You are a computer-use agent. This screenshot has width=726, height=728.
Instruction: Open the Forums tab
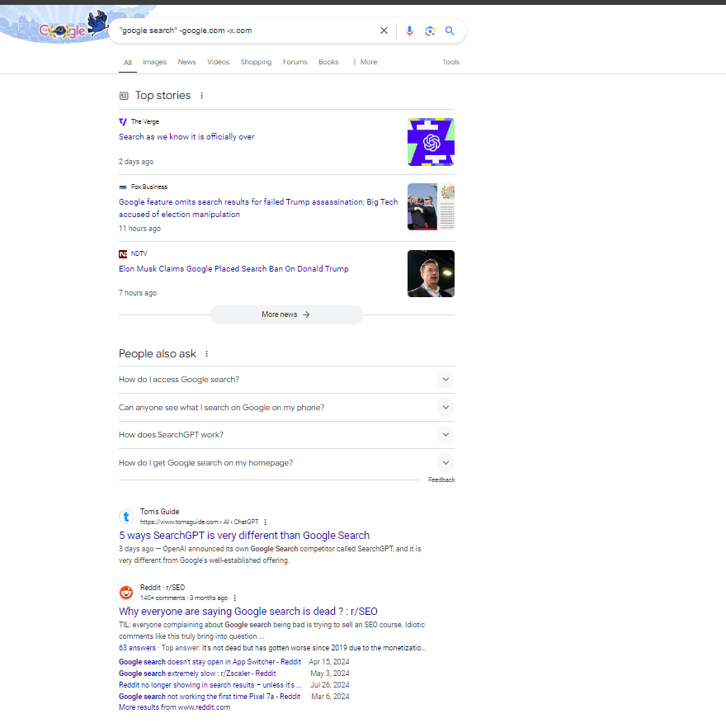coord(295,62)
